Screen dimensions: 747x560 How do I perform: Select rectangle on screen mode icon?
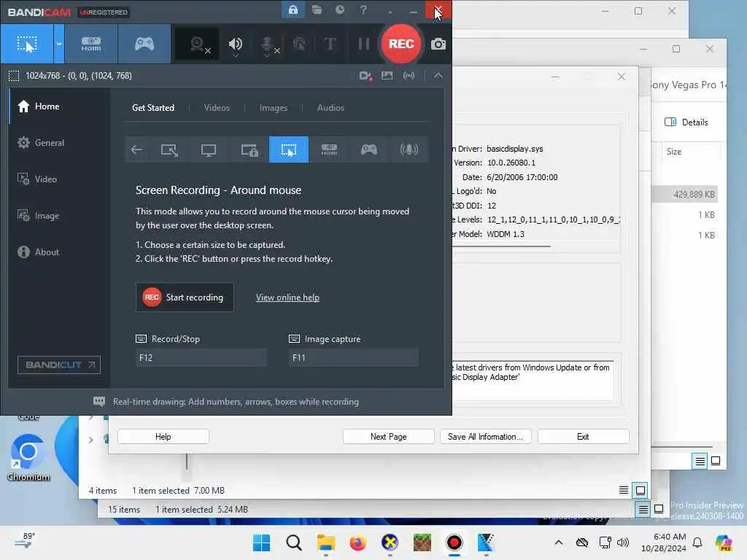[169, 149]
